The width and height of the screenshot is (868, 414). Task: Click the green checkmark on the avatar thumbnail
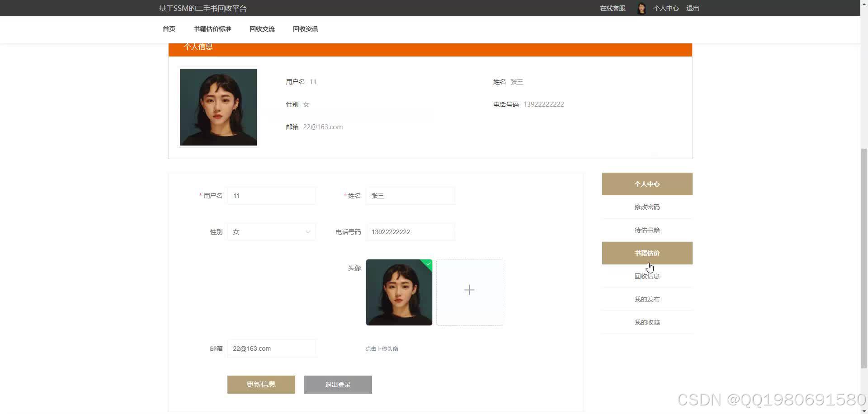coord(428,264)
